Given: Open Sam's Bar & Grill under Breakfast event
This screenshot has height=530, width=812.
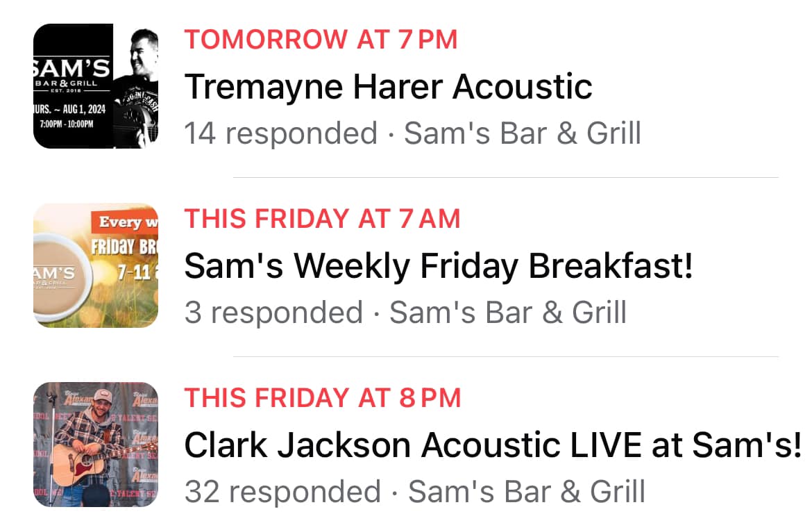Looking at the screenshot, I should tap(508, 313).
